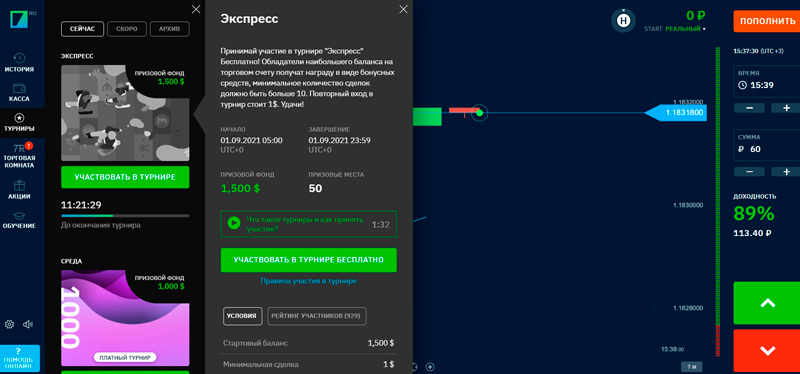Open the Обучение (Education) section
The width and height of the screenshot is (800, 374).
pos(19,220)
